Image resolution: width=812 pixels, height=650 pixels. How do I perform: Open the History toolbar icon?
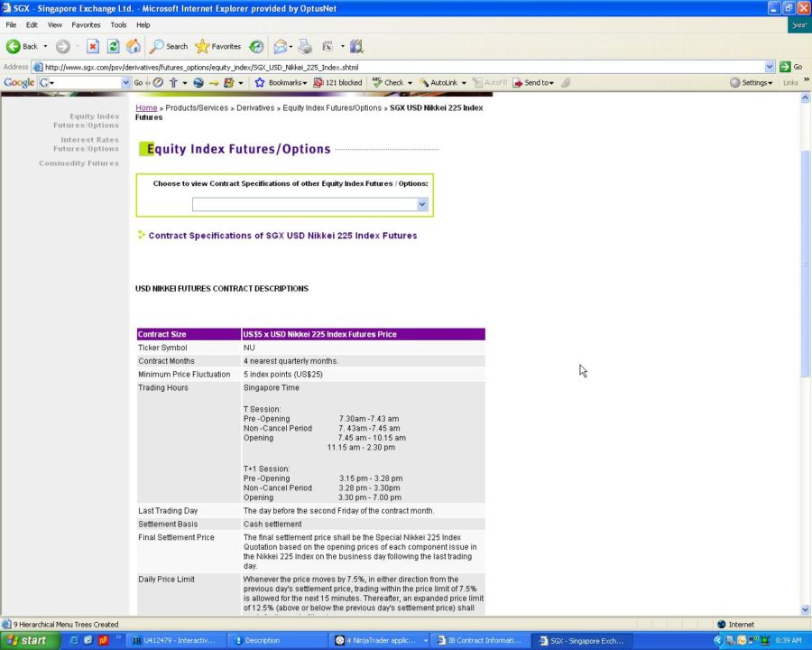point(256,47)
